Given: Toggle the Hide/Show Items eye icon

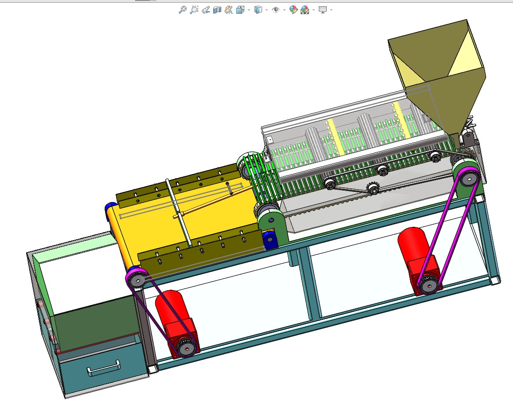Looking at the screenshot, I should coord(276,10).
